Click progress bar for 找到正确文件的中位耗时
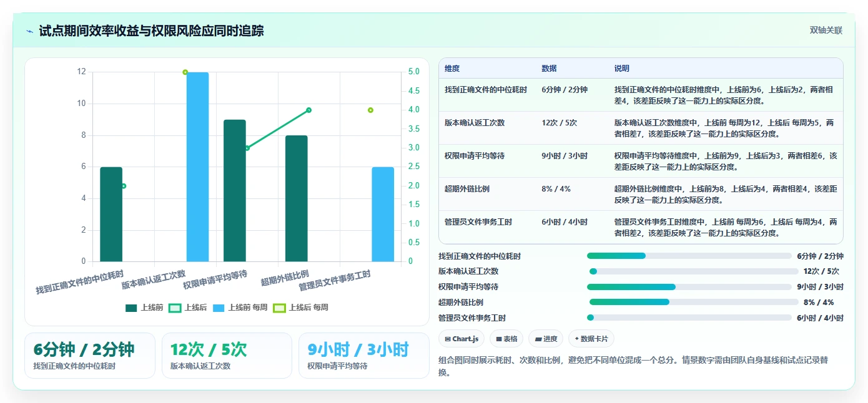The image size is (868, 403). [x=689, y=256]
